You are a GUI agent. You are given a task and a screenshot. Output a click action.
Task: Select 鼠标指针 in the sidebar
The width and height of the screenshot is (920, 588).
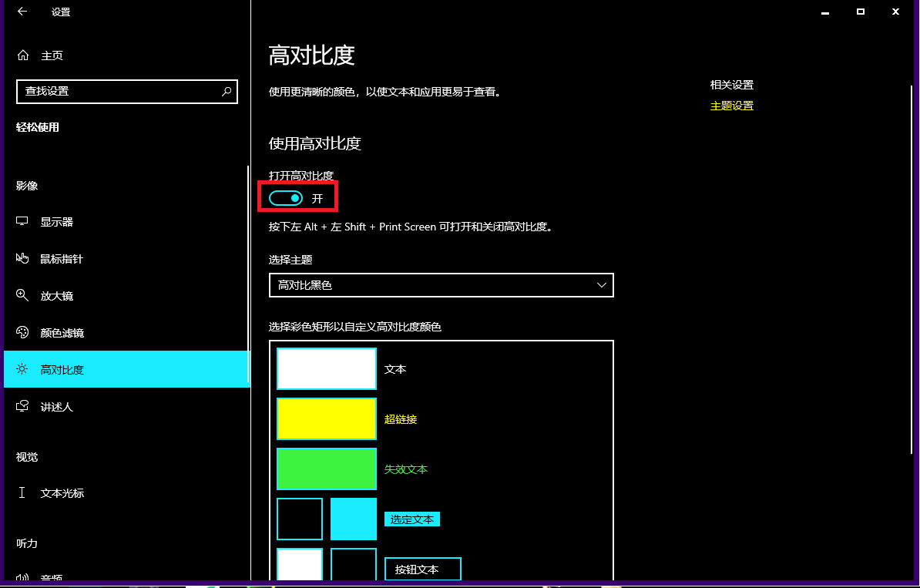pos(60,258)
